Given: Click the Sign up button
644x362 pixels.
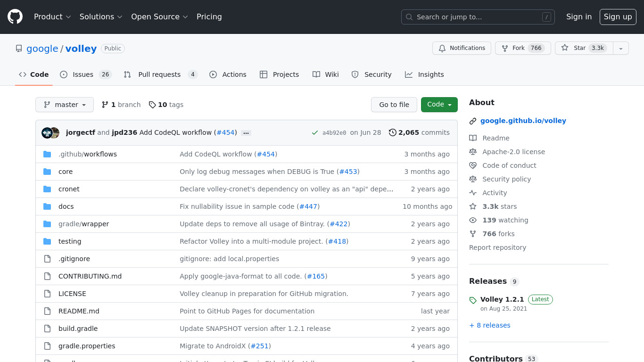Looking at the screenshot, I should (x=618, y=17).
